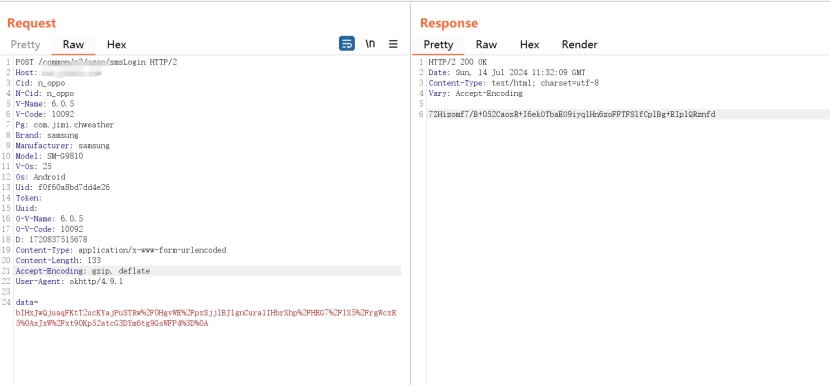This screenshot has height=385, width=830.
Task: Click the Uid: f0f60a8bd7dd4e26 header
Action: tap(62, 187)
